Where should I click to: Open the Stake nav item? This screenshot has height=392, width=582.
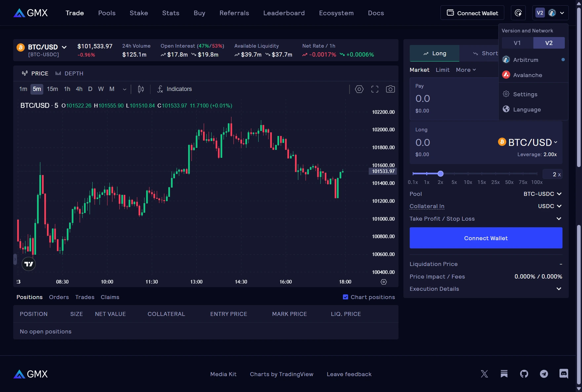[x=139, y=13]
